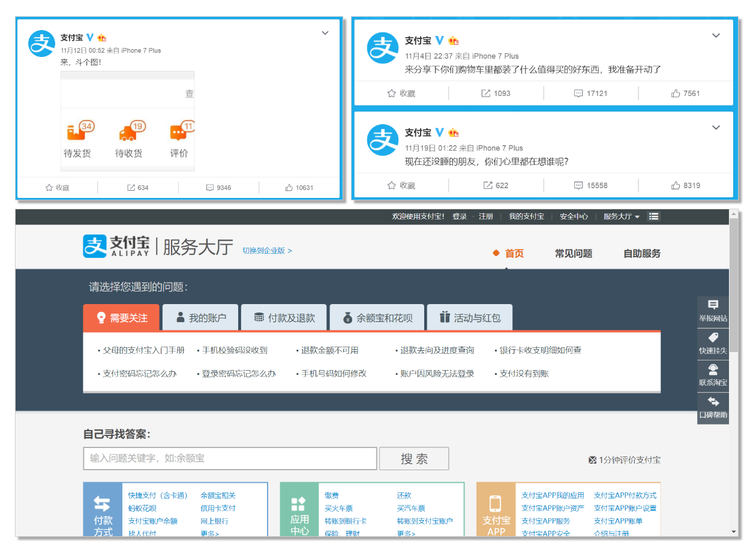Open 手机校验码没收到 question
756x559 pixels.
[235, 350]
